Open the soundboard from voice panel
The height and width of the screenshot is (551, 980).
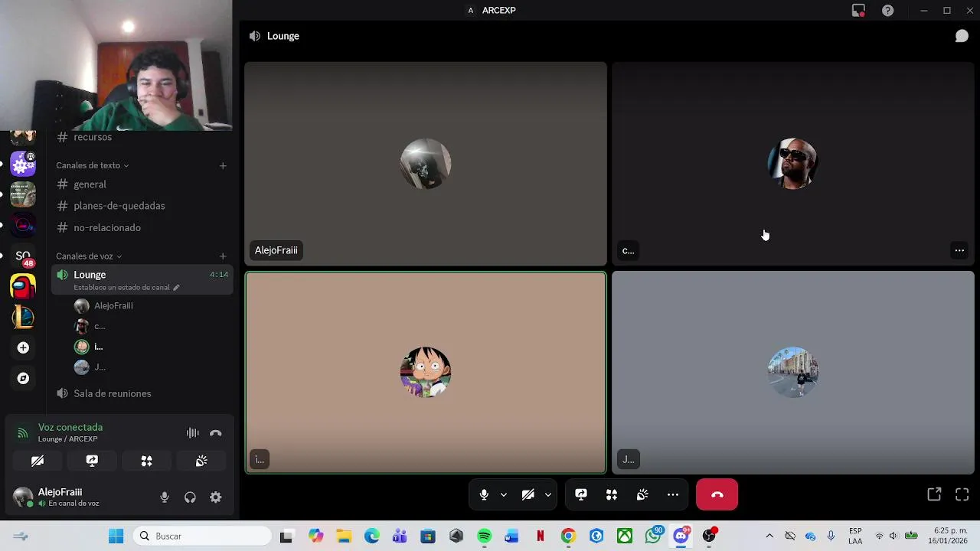click(x=201, y=461)
